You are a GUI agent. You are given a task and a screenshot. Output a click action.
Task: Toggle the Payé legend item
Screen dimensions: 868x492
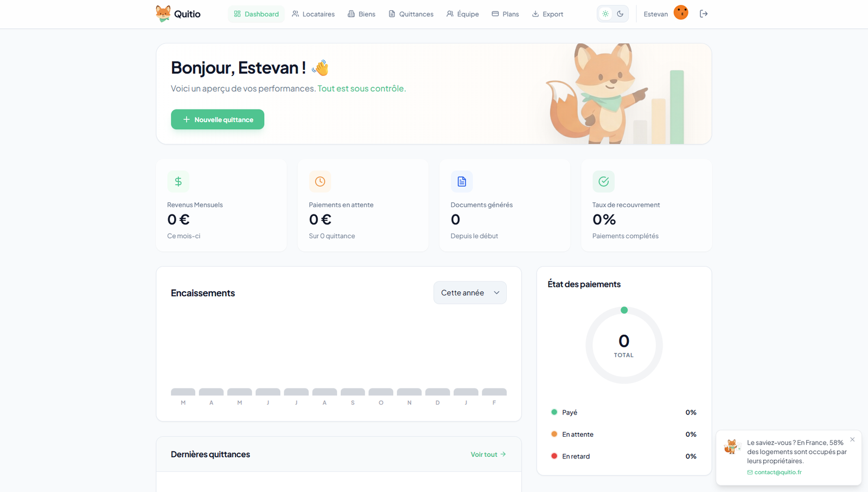pos(569,412)
